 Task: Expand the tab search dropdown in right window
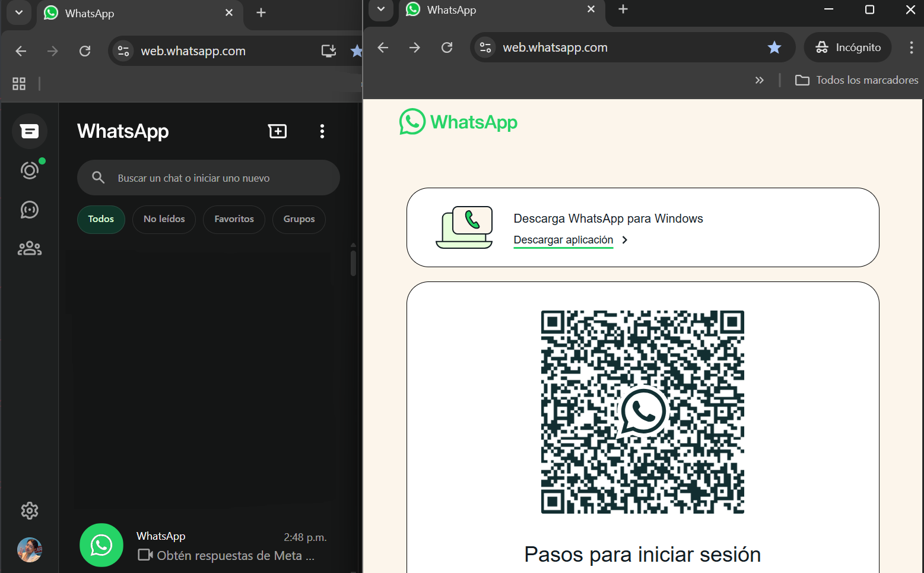tap(381, 10)
